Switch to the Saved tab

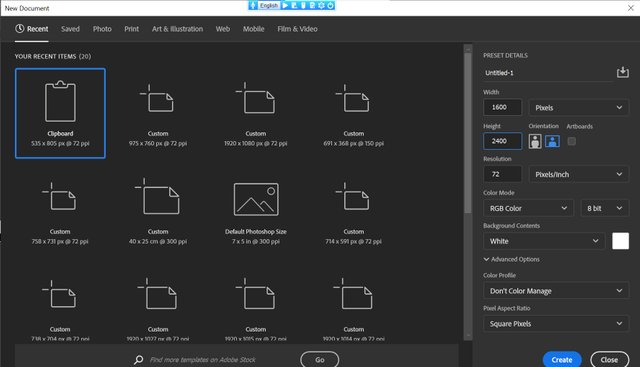[x=70, y=29]
